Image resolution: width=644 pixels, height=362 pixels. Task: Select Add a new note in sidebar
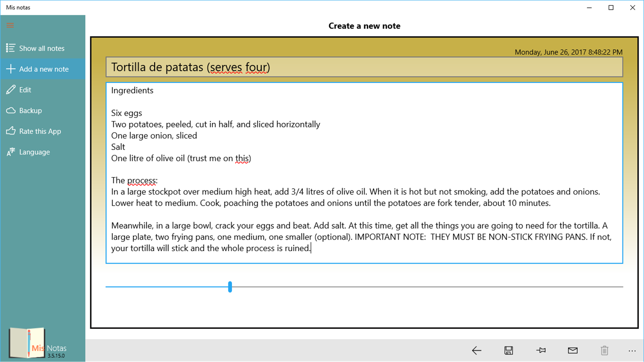[43, 69]
